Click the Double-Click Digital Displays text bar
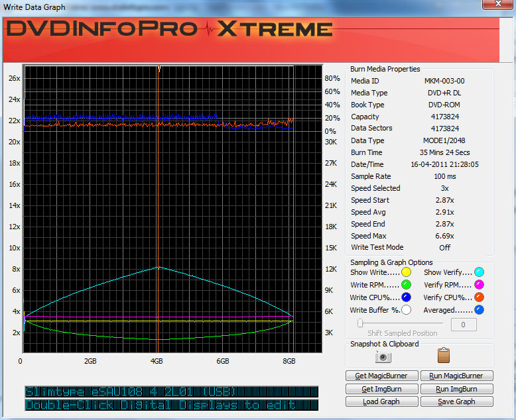 click(172, 405)
